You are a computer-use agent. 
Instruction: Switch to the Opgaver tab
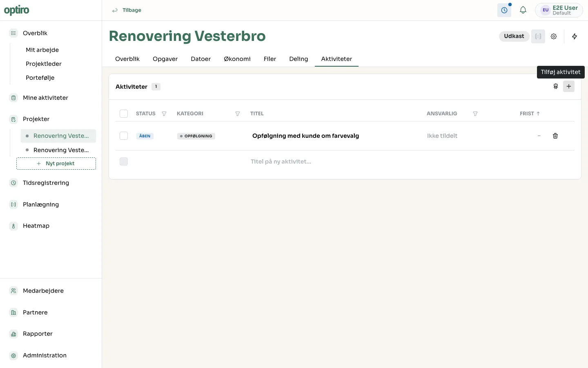pos(165,59)
